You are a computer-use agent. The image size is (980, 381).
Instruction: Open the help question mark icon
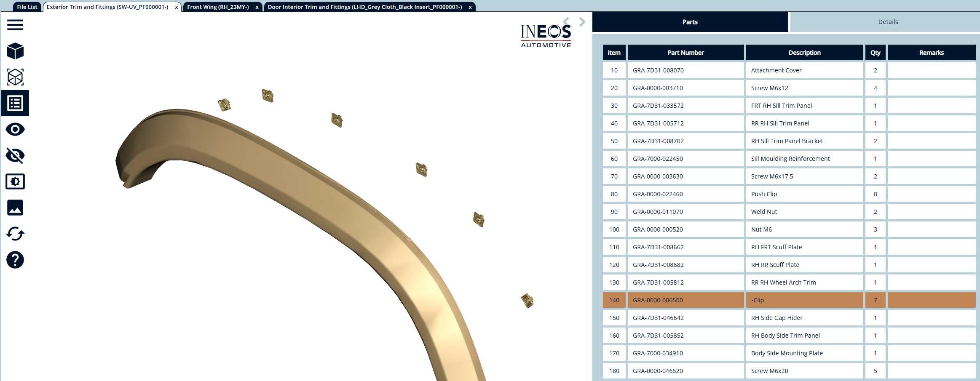click(15, 260)
